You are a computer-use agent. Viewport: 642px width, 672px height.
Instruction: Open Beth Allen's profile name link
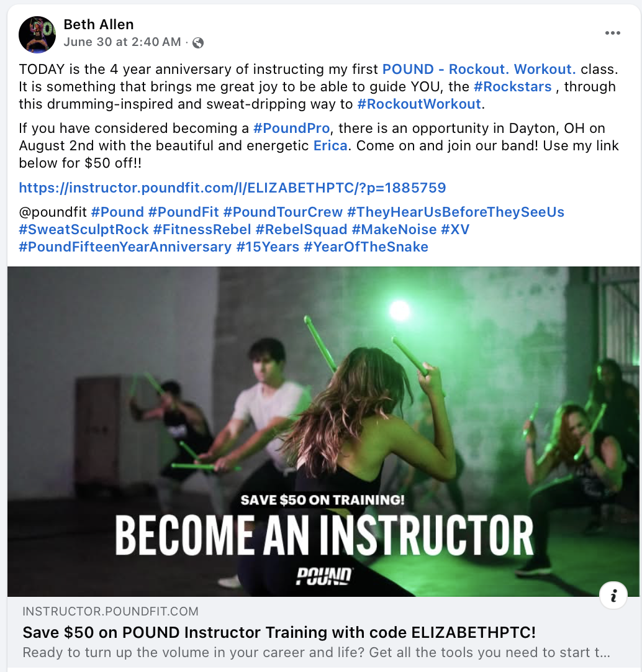coord(99,24)
